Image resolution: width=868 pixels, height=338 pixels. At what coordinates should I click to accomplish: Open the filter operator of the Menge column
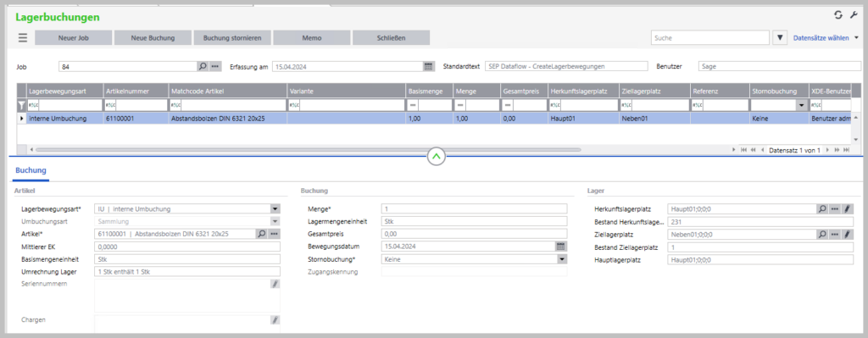click(460, 105)
